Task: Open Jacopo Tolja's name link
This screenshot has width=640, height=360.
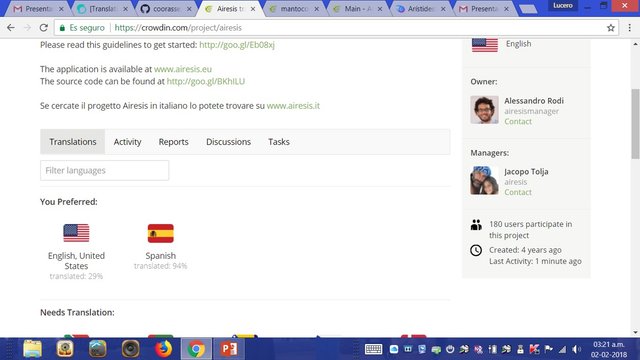Action: coord(526,171)
